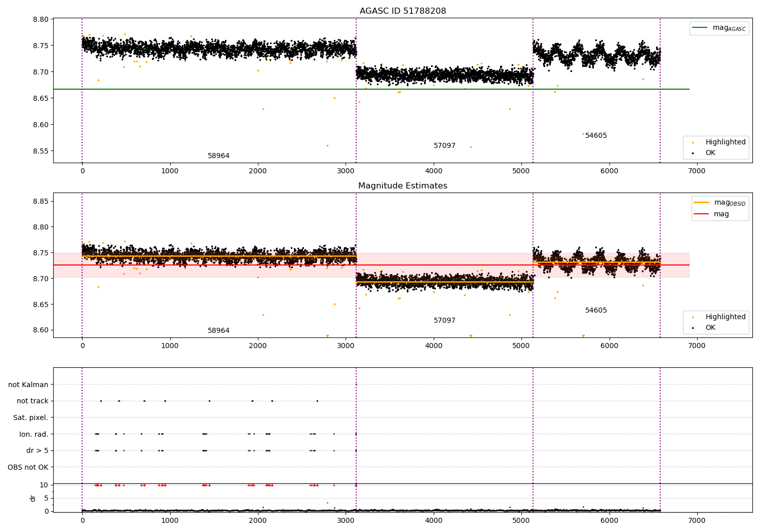760x532 pixels.
Task: Click the 3000 x-tick under the AGASC ID plot
Action: 346,171
